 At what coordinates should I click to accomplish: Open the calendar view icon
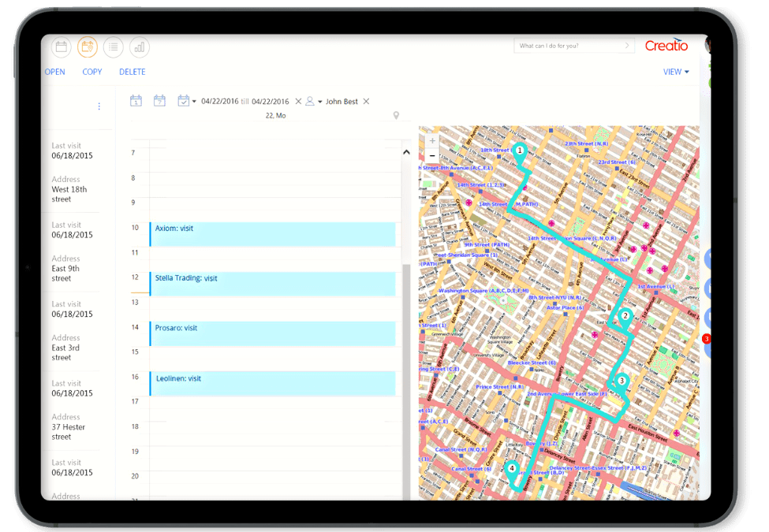[x=61, y=47]
